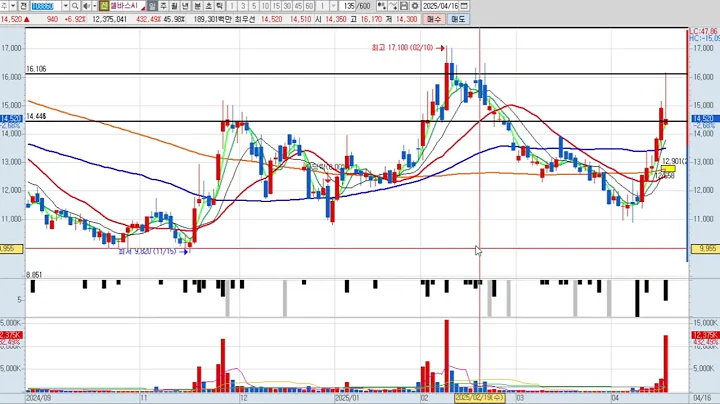The height and width of the screenshot is (404, 720).
Task: Choose the 10 interval button
Action: [265, 6]
